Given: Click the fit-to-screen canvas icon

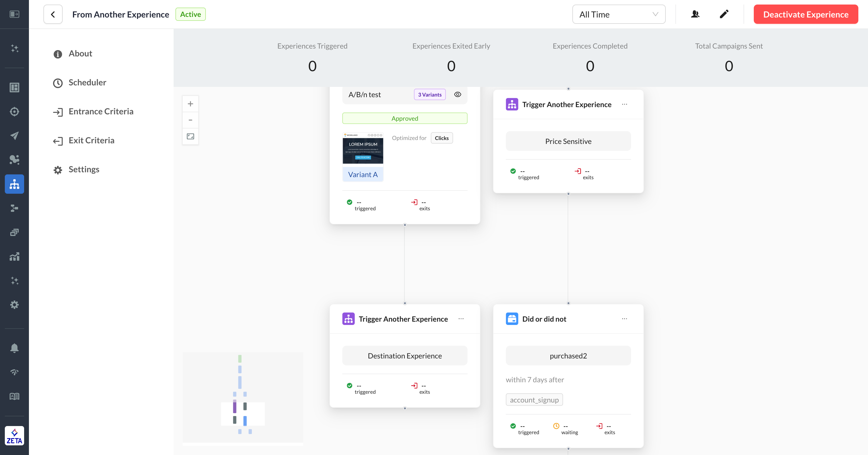Looking at the screenshot, I should coord(190,136).
